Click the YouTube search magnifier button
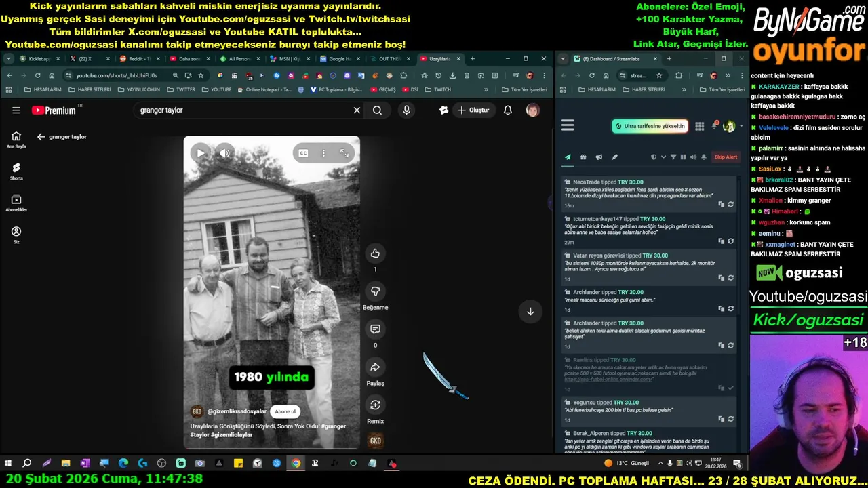 coord(377,110)
